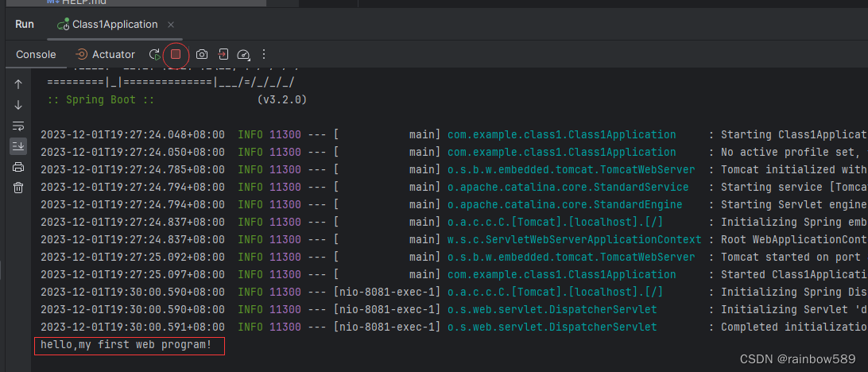Click the TomcatWebServer 19:27:24.785 logger name
This screenshot has height=372, width=868.
pyautogui.click(x=572, y=170)
